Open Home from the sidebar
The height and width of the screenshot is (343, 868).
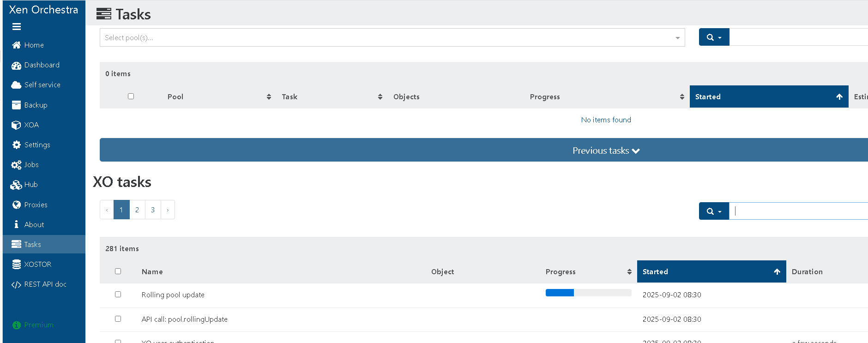[x=34, y=45]
